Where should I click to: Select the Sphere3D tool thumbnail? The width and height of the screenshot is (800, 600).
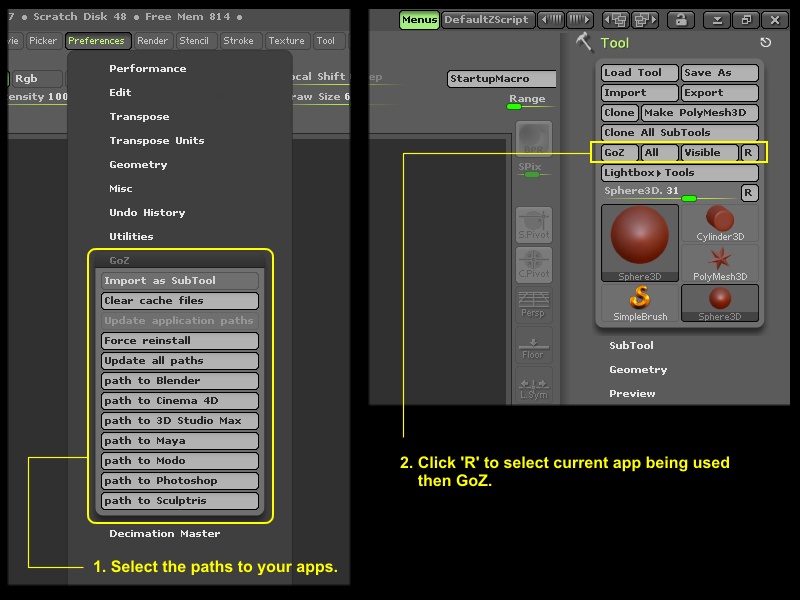tap(640, 243)
